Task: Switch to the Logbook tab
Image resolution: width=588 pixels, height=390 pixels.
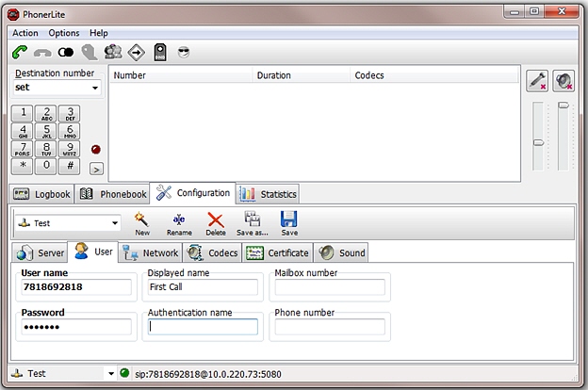Action: pos(41,194)
